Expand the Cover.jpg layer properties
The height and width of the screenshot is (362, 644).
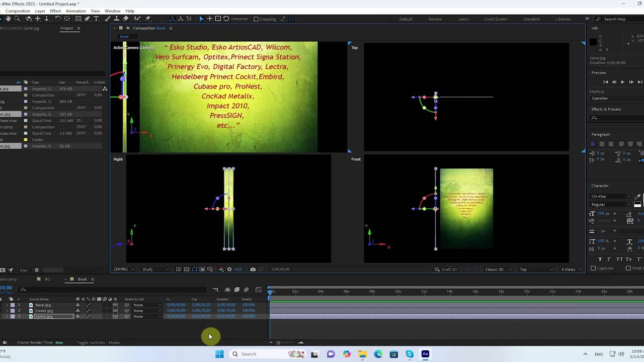click(7, 311)
